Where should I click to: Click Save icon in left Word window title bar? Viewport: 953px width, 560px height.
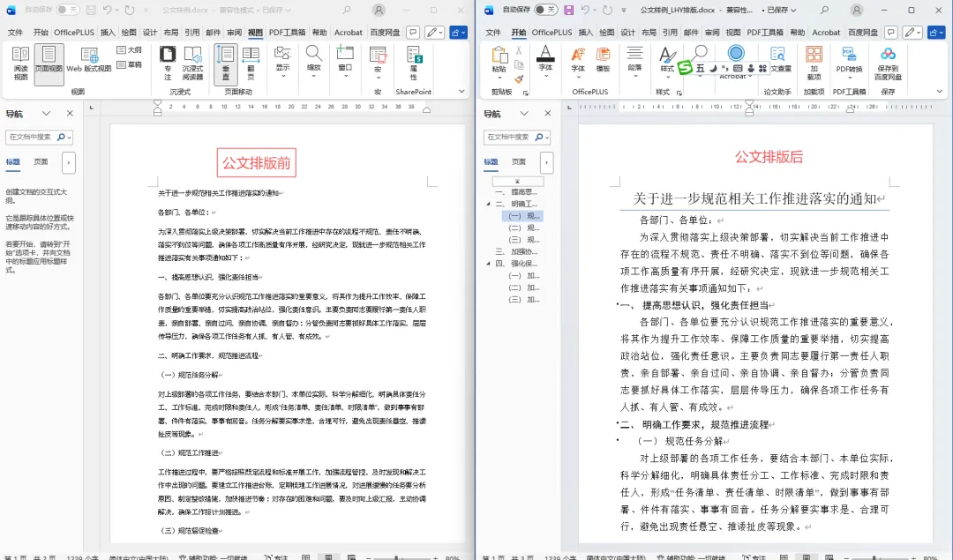click(91, 10)
